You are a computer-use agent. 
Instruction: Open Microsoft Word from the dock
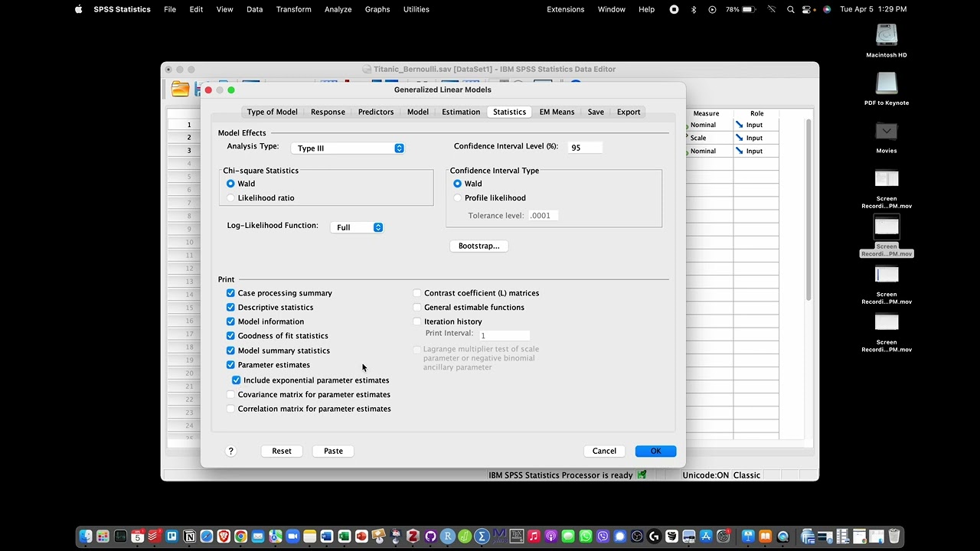coord(327,536)
